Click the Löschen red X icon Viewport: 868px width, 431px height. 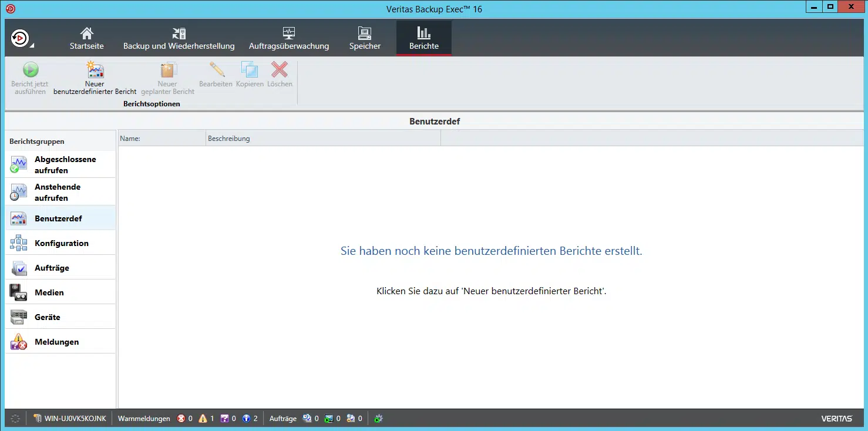pyautogui.click(x=280, y=70)
